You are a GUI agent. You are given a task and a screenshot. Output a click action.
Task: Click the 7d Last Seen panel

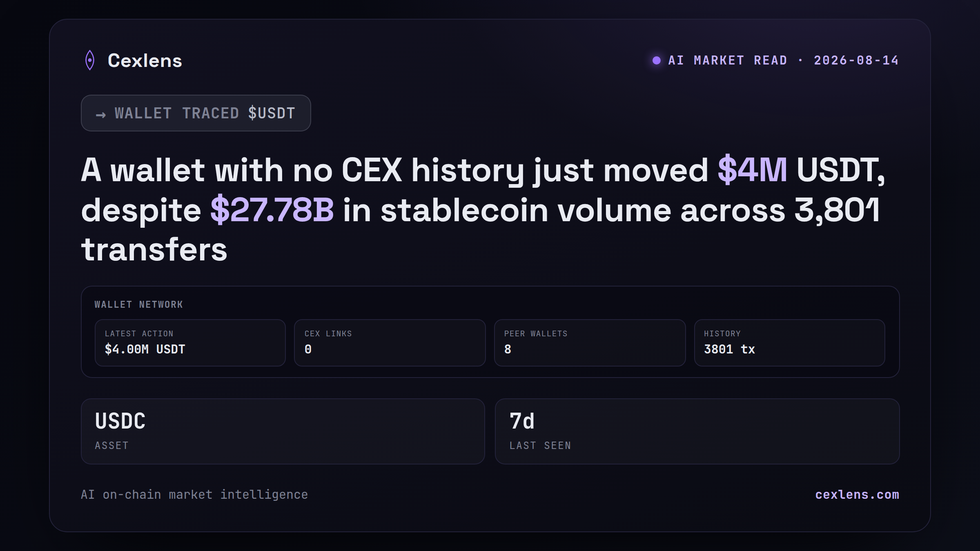[697, 431]
